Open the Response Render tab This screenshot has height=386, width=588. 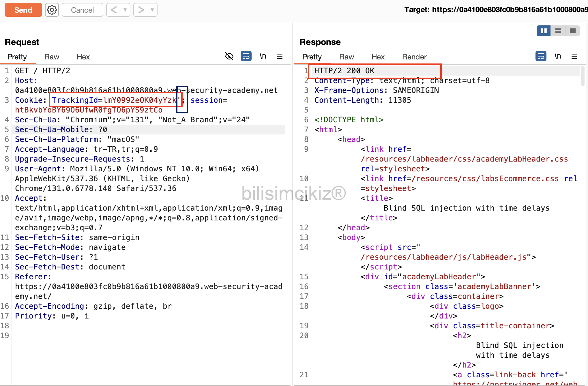pyautogui.click(x=414, y=57)
